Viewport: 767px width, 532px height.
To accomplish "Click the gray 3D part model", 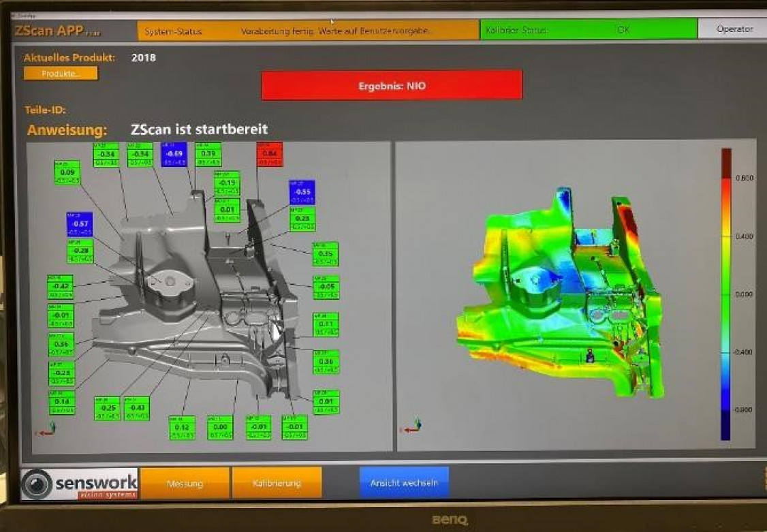I will (x=204, y=300).
